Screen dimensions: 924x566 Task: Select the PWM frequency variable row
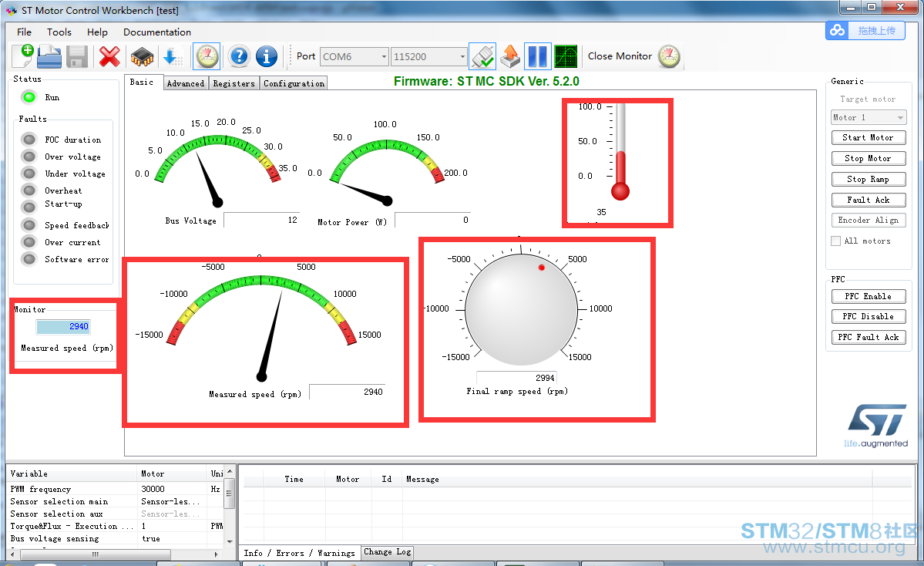coord(116,489)
